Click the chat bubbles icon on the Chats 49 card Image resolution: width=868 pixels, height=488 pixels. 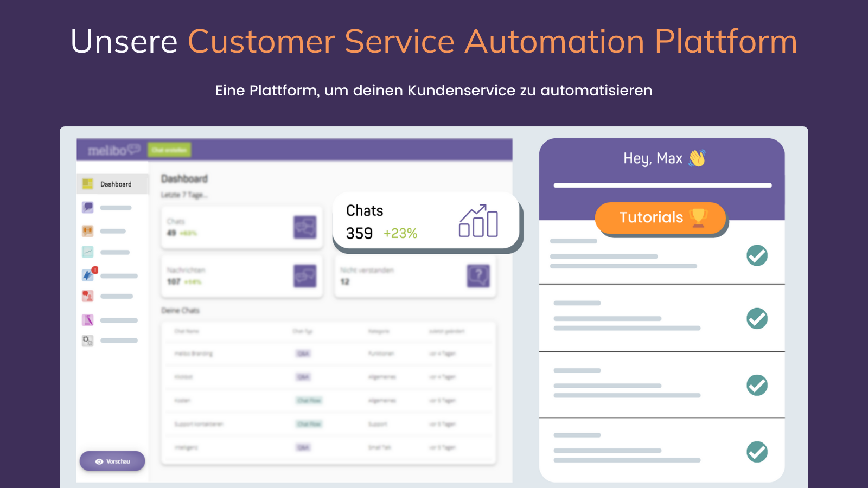click(x=305, y=227)
